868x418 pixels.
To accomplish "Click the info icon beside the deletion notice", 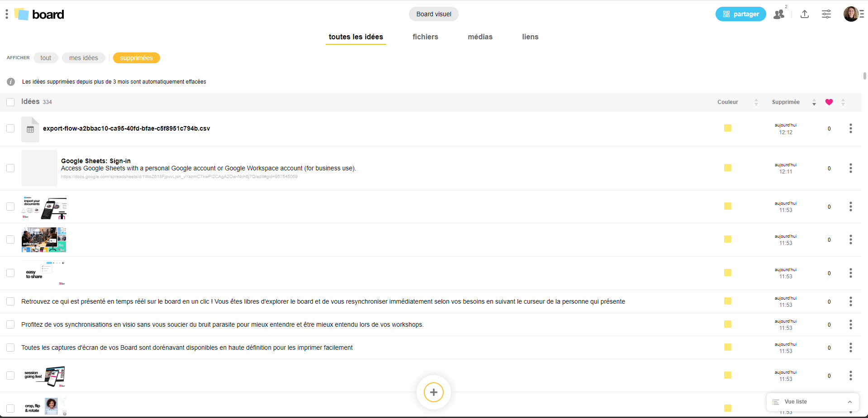I will tap(11, 82).
